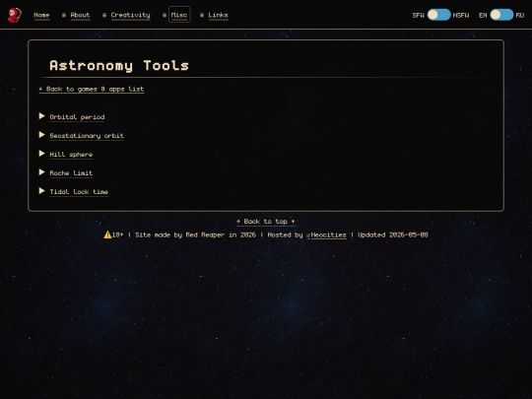Open the Neocities hosting link
Image resolution: width=532 pixels, height=399 pixels.
(326, 234)
